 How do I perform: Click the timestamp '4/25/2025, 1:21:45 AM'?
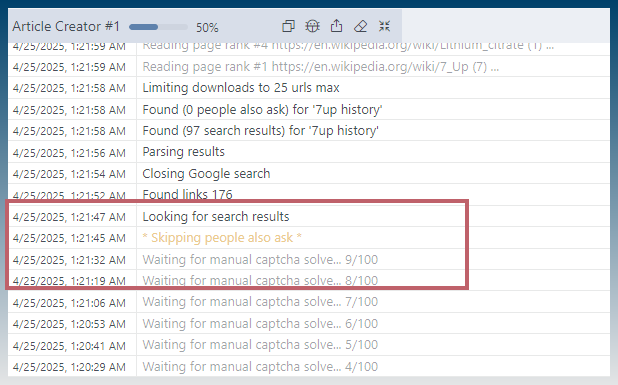[x=69, y=238]
